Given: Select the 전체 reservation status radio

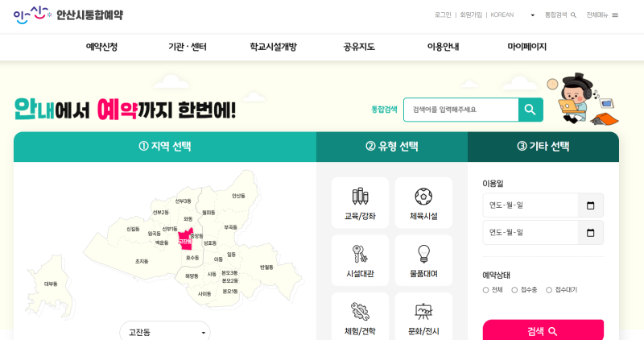Looking at the screenshot, I should [486, 290].
